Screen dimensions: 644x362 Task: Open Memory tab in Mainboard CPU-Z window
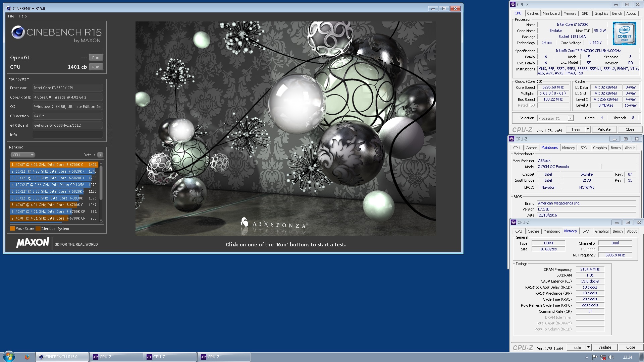(x=569, y=148)
